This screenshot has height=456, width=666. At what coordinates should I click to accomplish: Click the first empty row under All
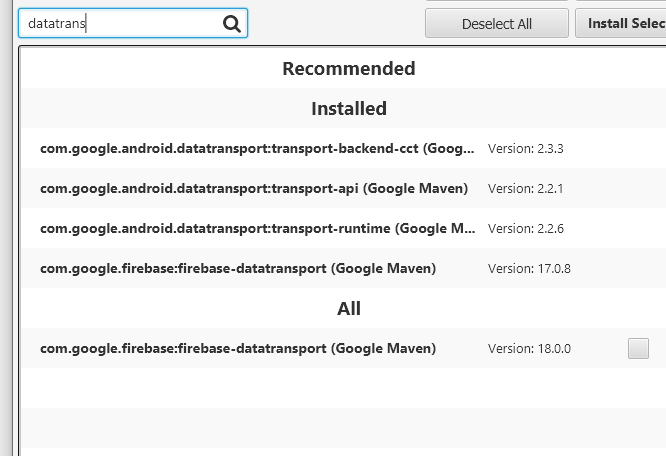pos(340,388)
